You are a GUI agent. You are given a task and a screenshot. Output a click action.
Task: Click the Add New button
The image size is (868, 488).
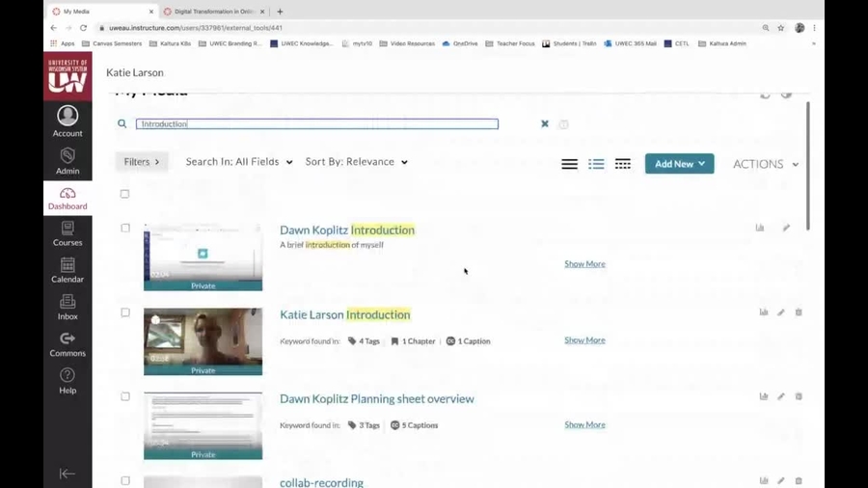679,164
